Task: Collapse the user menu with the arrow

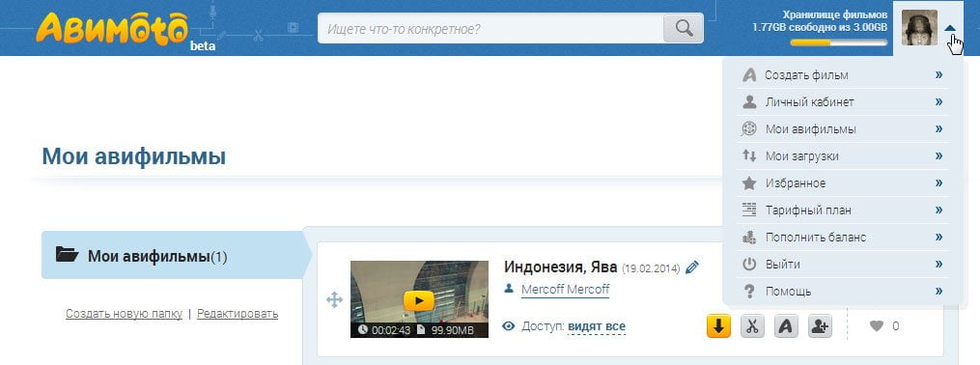Action: pyautogui.click(x=950, y=27)
